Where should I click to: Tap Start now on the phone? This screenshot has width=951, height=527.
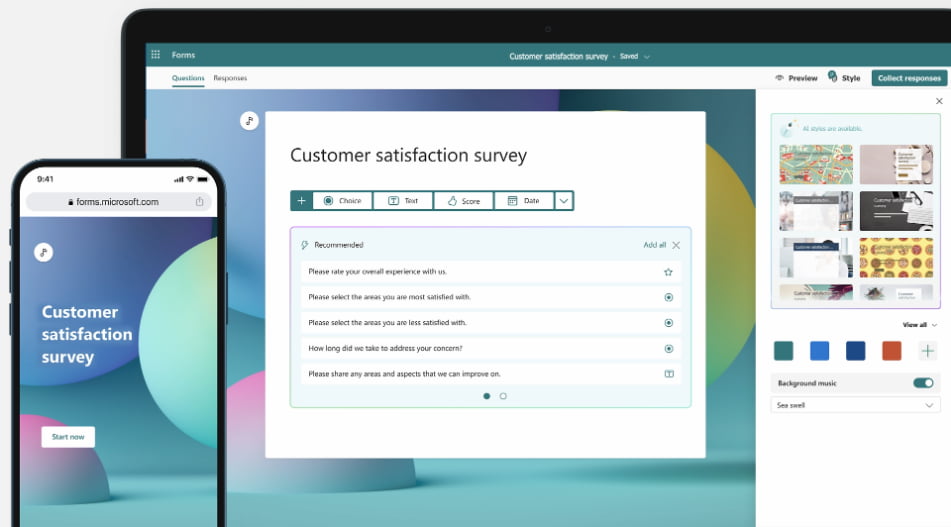(68, 437)
